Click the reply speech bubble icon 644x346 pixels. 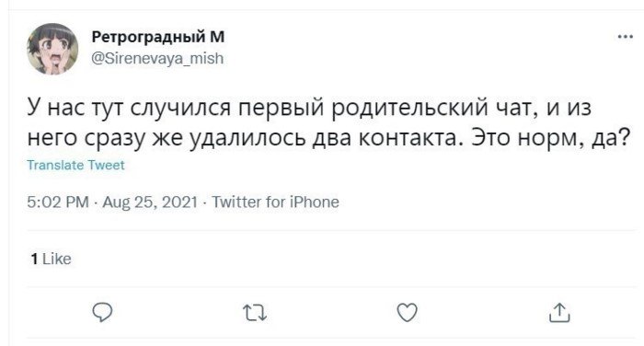(102, 312)
